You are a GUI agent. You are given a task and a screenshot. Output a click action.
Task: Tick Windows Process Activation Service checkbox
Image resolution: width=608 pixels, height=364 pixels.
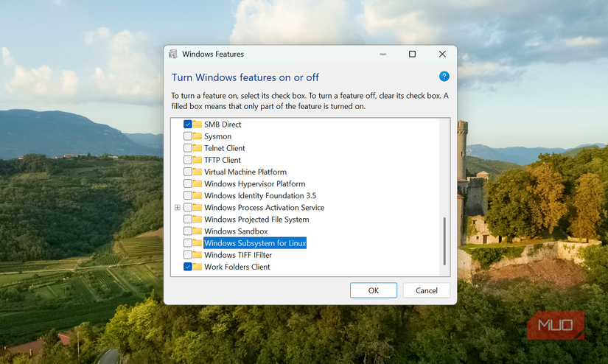point(188,207)
